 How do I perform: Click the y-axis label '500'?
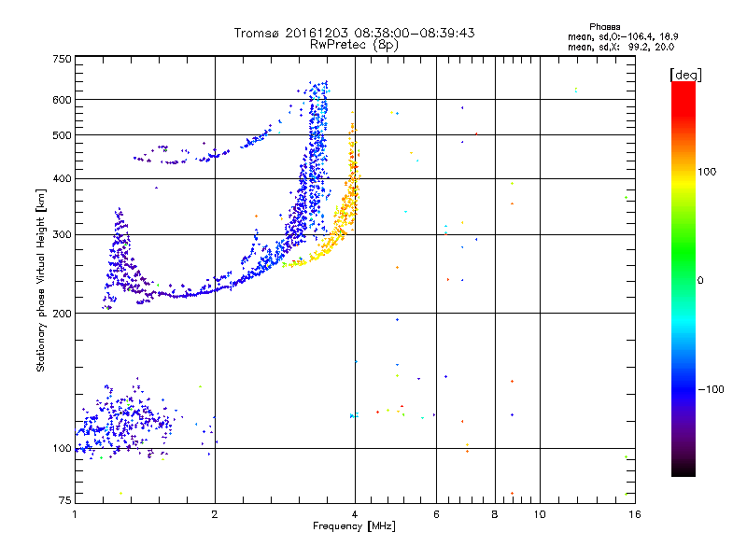63,135
